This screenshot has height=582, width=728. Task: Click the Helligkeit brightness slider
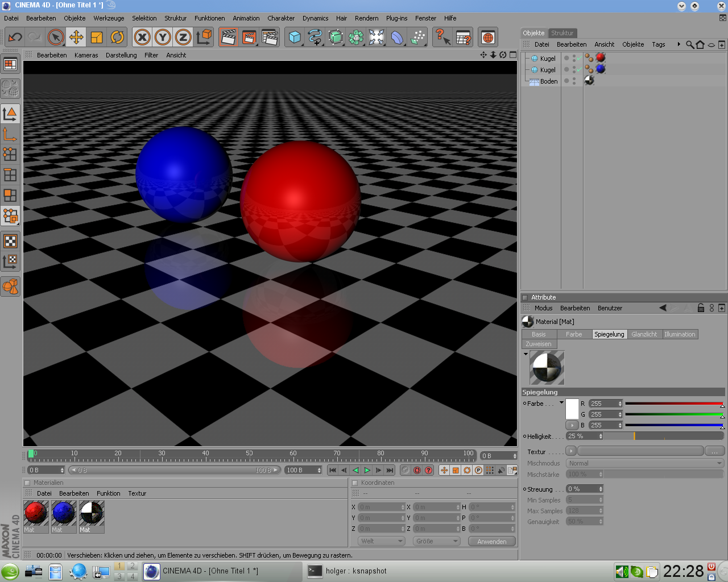pos(663,436)
